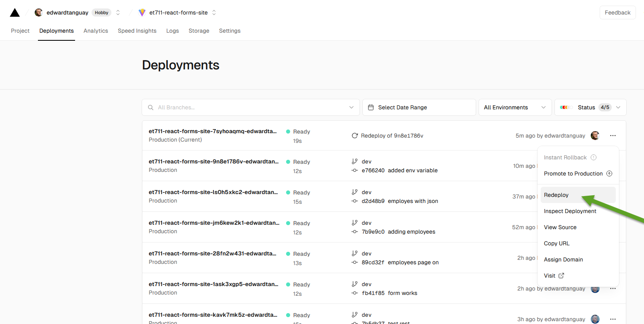Open the Analytics tab
Screen dimensions: 644x324
point(96,31)
